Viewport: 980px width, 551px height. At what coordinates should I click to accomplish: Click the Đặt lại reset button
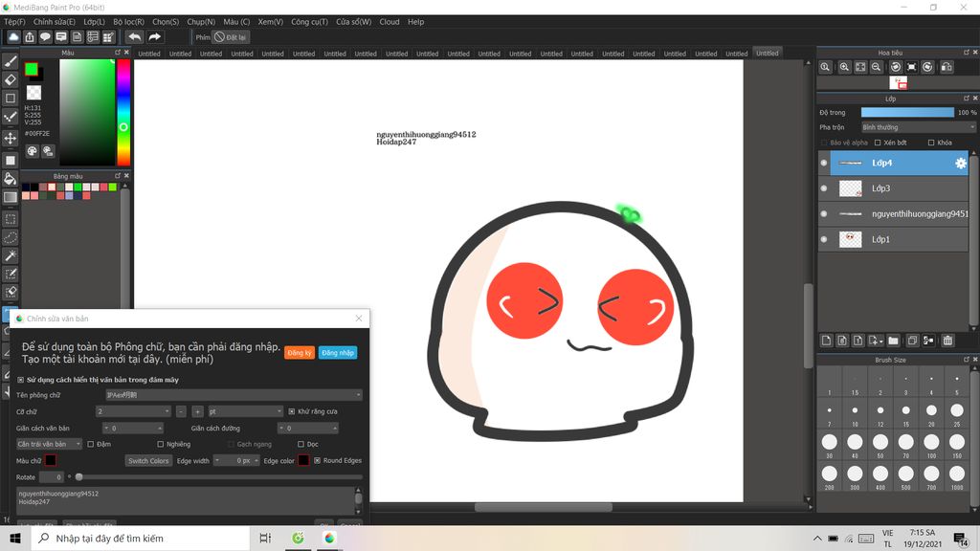point(230,37)
